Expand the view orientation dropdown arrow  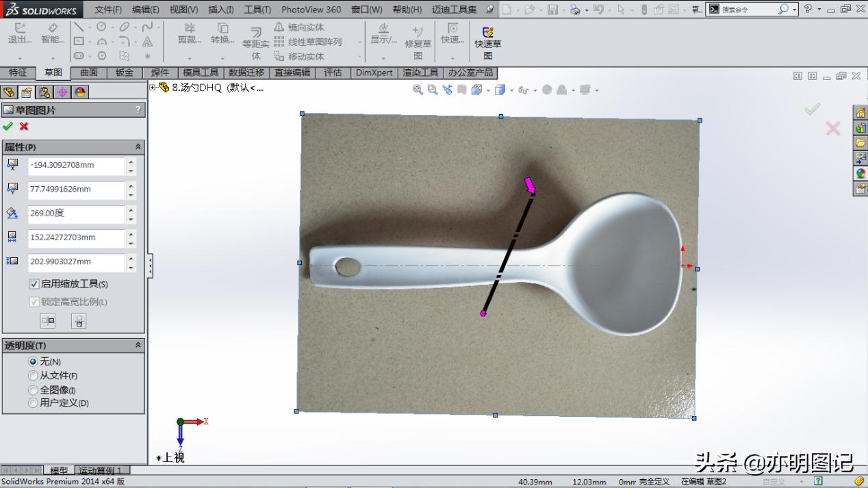click(511, 90)
